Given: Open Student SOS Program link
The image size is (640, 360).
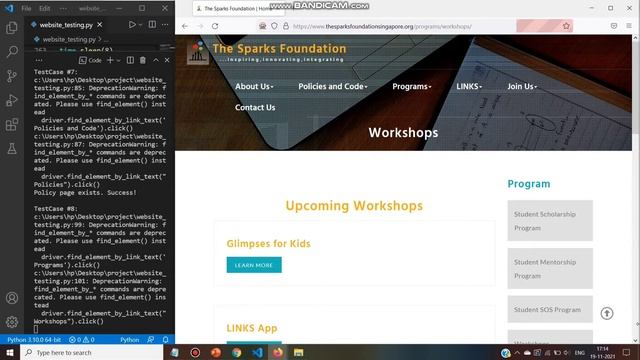Looking at the screenshot, I should (550, 309).
